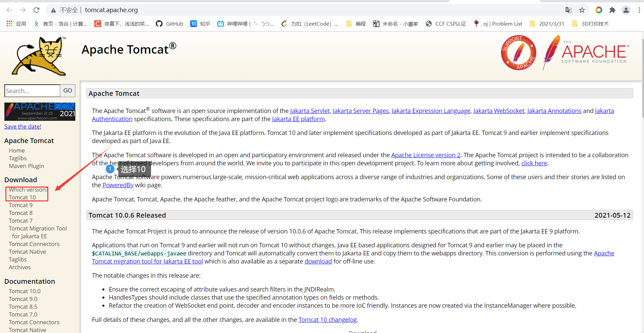Click the GO search button
The width and height of the screenshot is (644, 333).
click(x=68, y=90)
